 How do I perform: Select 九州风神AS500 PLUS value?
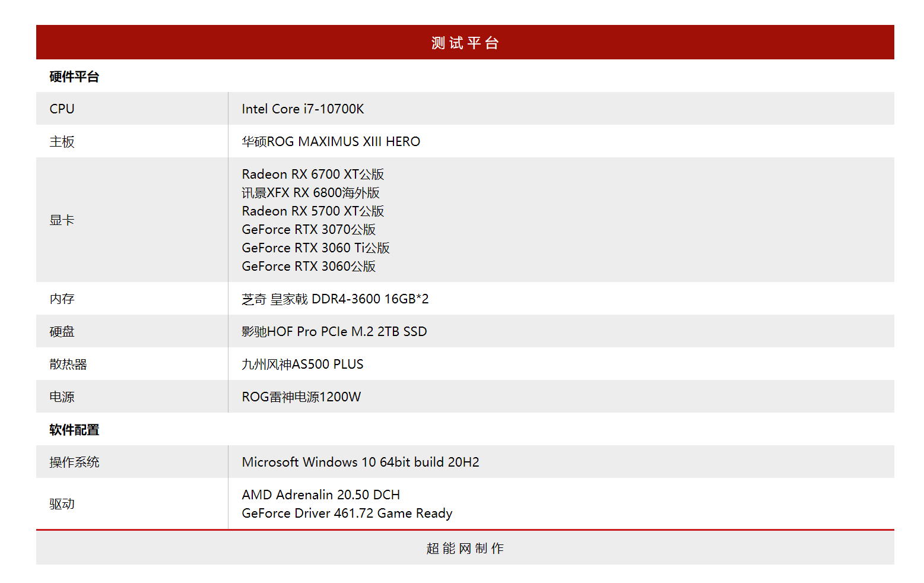(x=303, y=364)
